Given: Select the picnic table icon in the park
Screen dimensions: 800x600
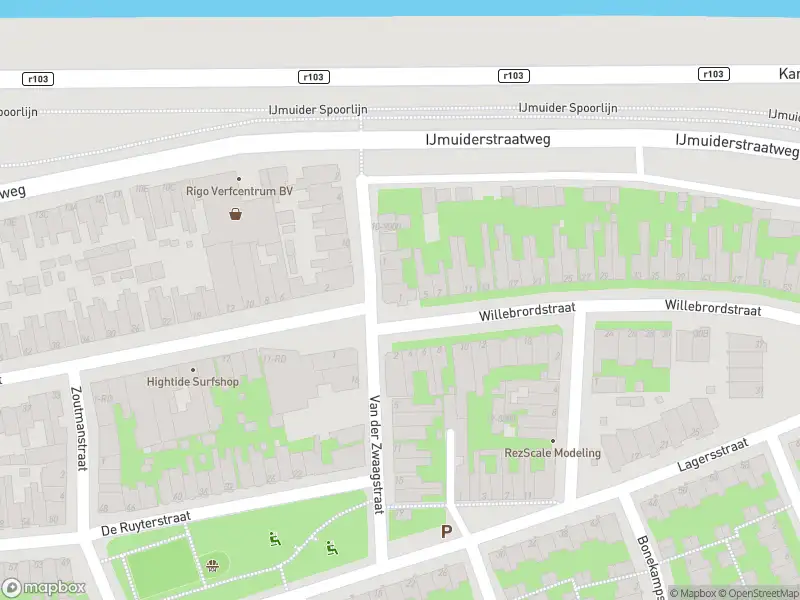Looking at the screenshot, I should pyautogui.click(x=213, y=567).
